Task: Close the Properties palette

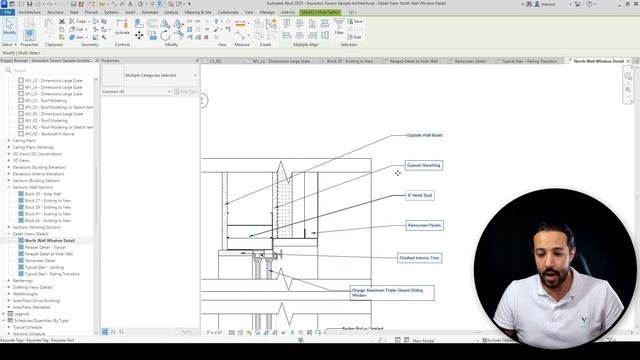Action: point(197,60)
